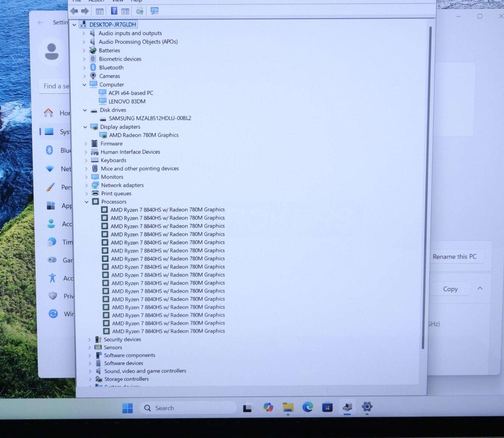The width and height of the screenshot is (504, 438).
Task: Click the Rename this PC button
Action: [455, 257]
